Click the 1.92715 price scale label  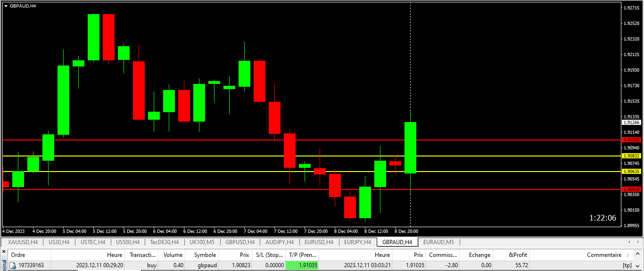(x=632, y=8)
